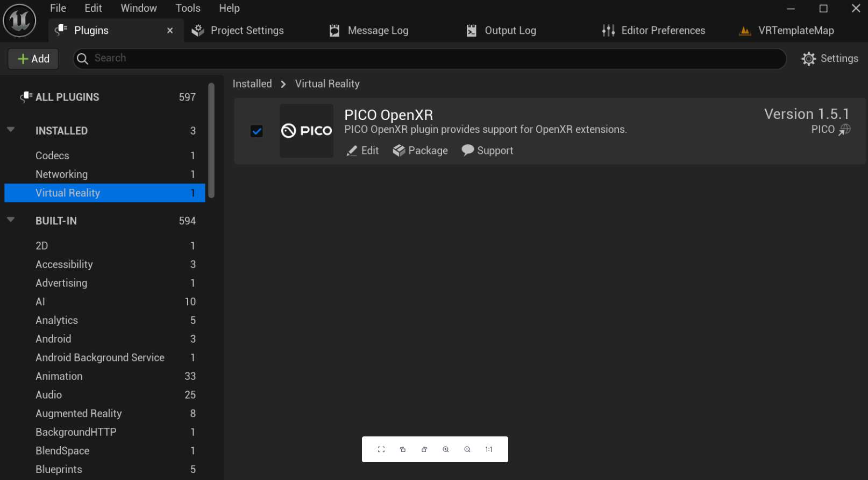Rotate image clockwise in viewer bar

click(x=424, y=449)
